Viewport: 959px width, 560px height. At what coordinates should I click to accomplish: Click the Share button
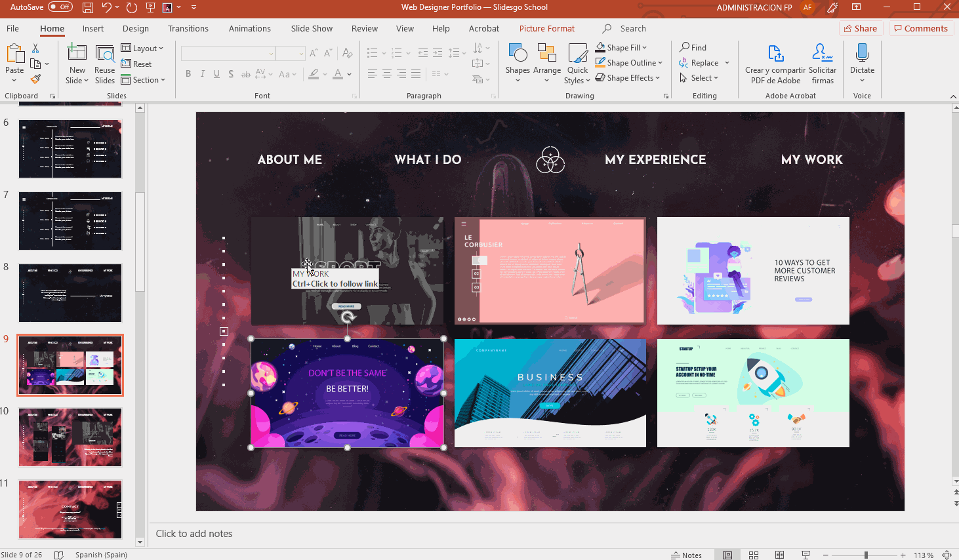(860, 28)
